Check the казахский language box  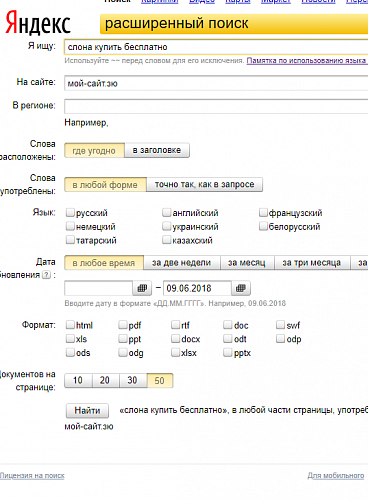coord(166,240)
